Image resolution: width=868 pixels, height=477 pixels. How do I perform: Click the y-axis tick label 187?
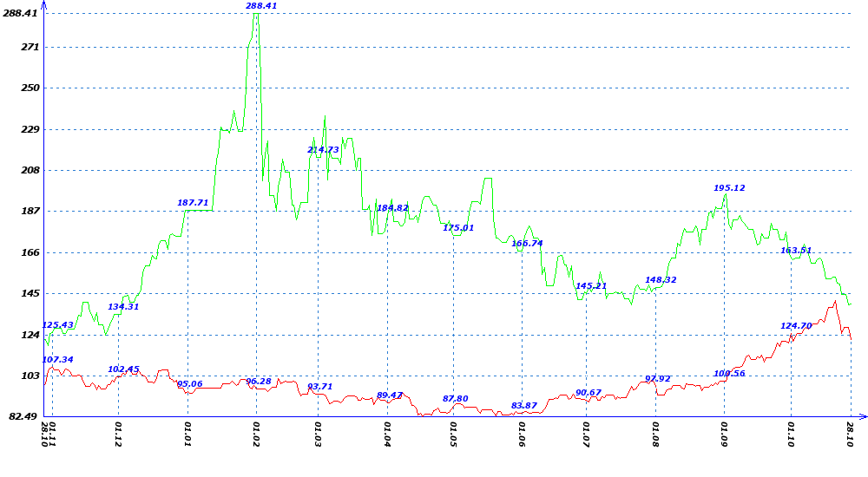click(30, 212)
